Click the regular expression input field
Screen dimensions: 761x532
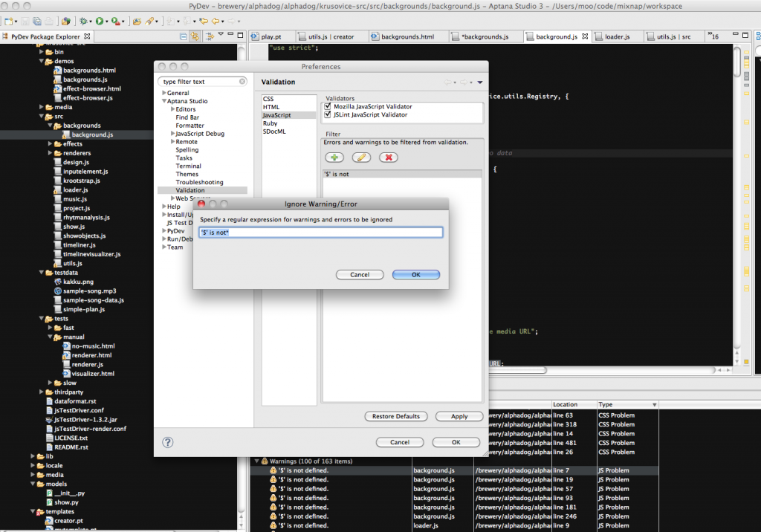321,233
